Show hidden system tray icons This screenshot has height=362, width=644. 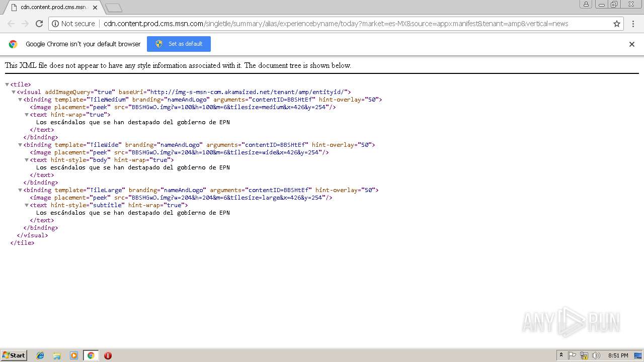[561, 355]
